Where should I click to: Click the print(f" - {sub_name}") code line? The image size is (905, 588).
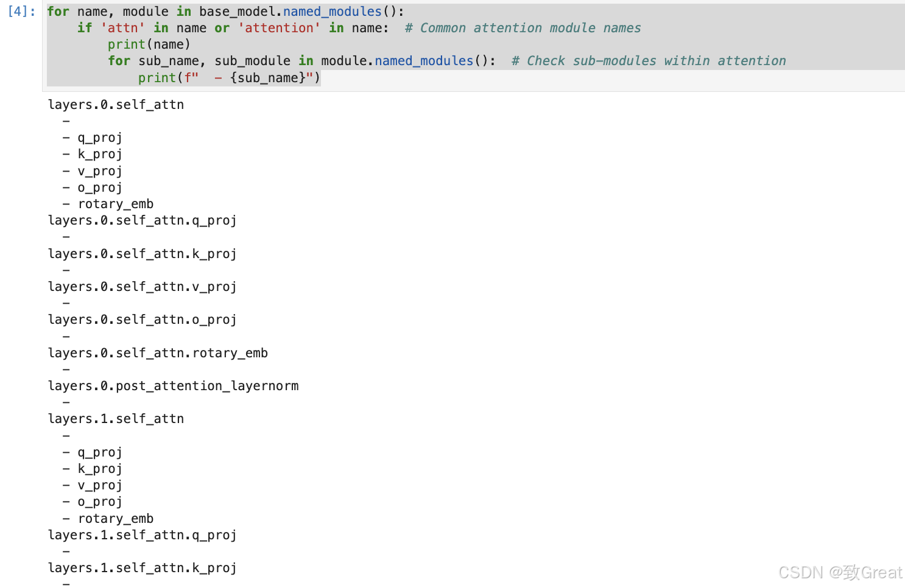(229, 78)
